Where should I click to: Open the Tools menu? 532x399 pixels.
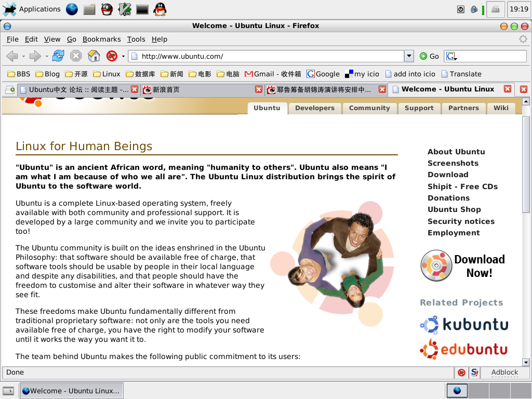click(x=136, y=39)
